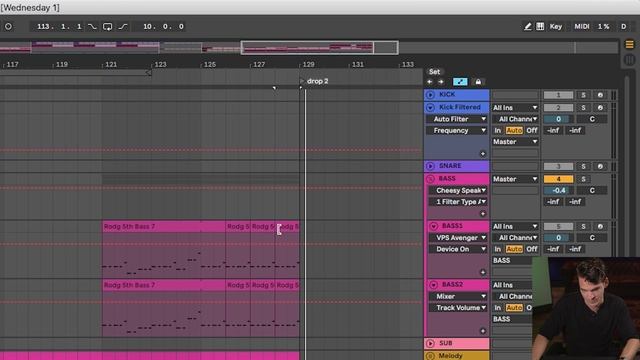
Task: Arm the SNARE track for recording
Action: tap(600, 167)
